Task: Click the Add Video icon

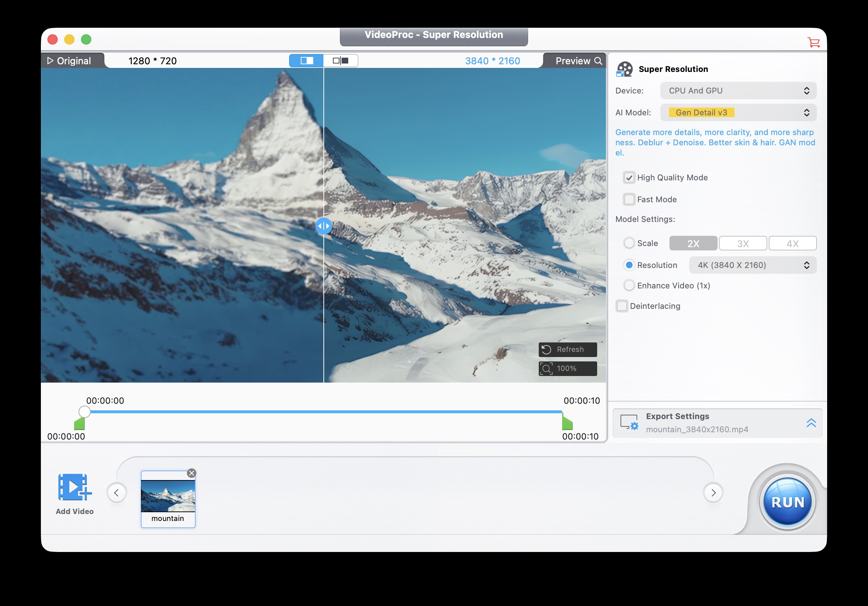Action: (74, 487)
